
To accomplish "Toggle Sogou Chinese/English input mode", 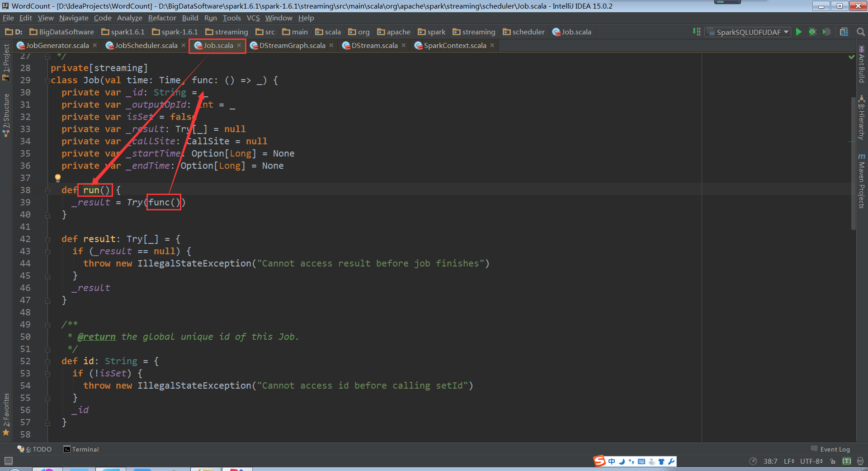I will click(x=612, y=461).
